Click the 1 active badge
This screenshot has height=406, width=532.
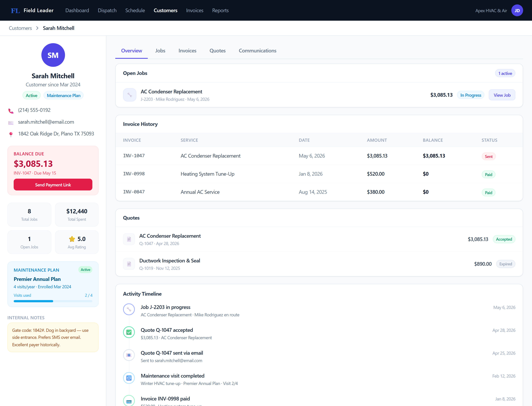point(505,73)
